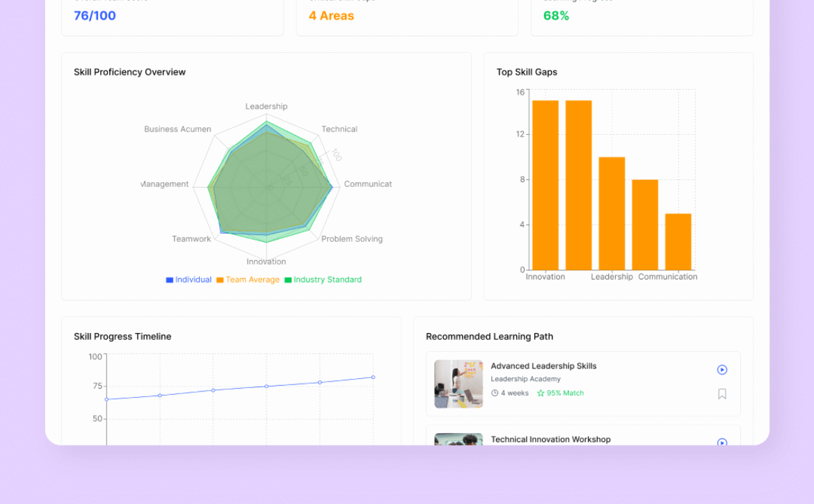Select the Communication bar in Top Skill Gaps

[x=678, y=241]
